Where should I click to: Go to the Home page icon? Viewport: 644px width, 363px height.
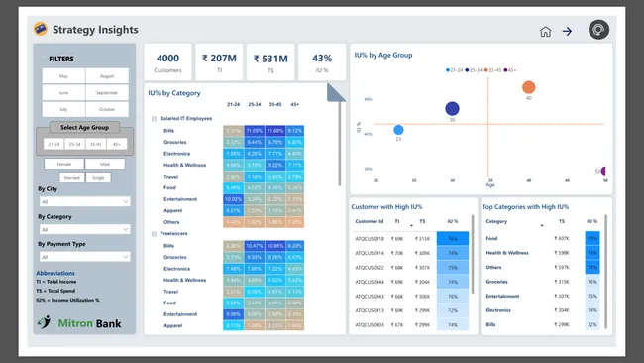click(x=546, y=32)
